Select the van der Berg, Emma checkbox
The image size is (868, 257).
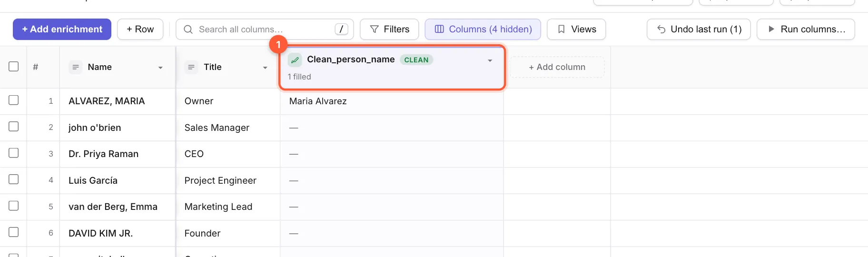click(x=14, y=206)
